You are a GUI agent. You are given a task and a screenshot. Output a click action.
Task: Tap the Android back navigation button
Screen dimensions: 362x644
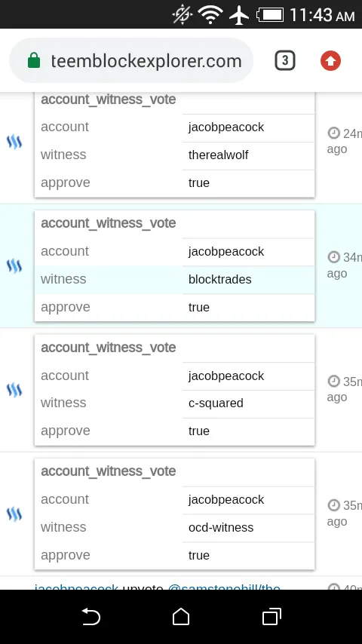90,617
